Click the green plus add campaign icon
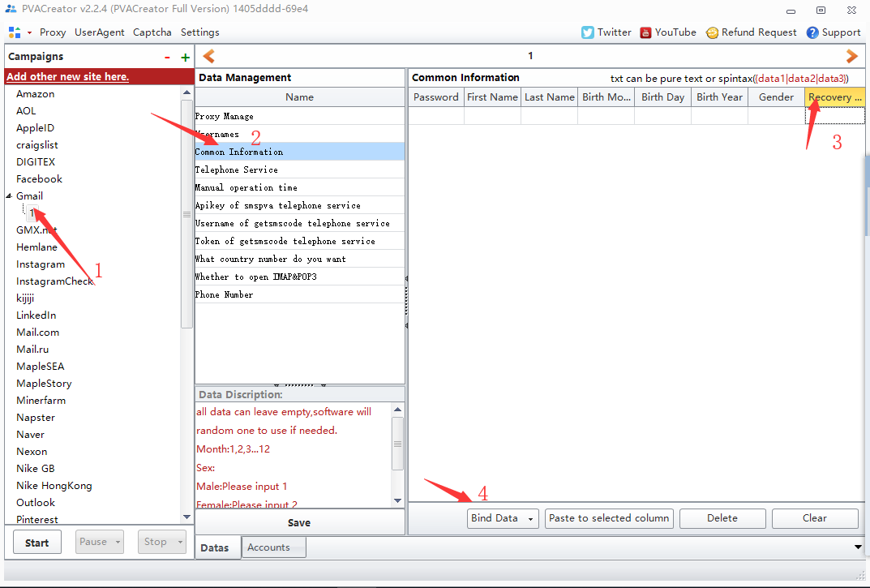The width and height of the screenshot is (870, 588). pos(185,57)
